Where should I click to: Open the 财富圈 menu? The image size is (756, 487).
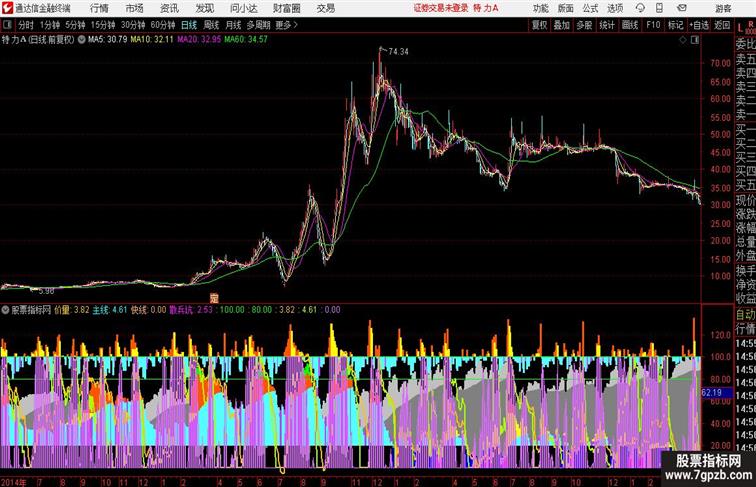coord(286,8)
